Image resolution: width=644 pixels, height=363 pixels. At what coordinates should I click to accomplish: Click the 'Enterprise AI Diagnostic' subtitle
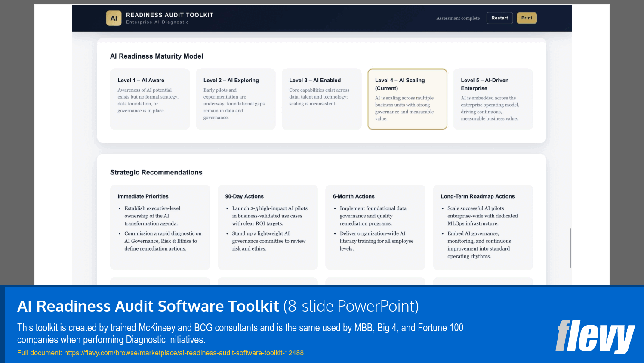(157, 22)
